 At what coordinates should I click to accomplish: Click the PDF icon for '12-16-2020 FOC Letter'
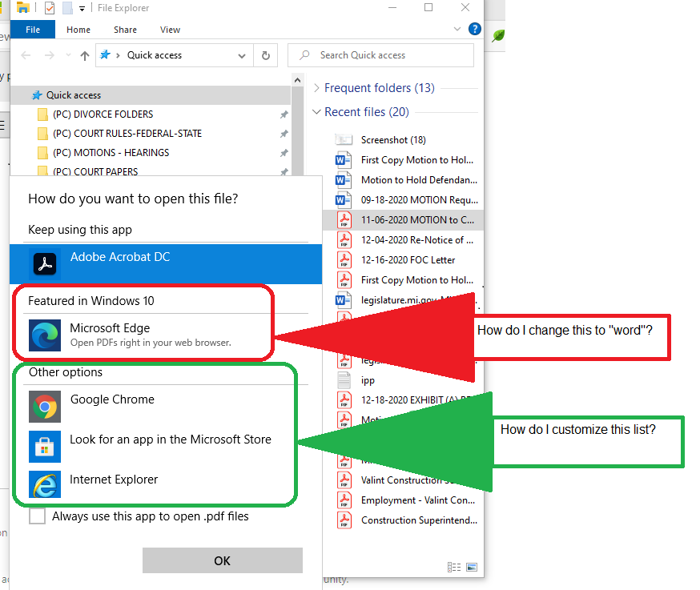pos(343,259)
